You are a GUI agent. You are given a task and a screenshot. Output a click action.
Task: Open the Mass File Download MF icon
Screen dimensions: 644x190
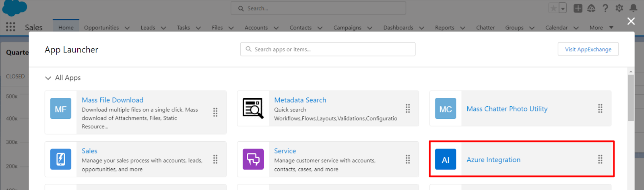[x=61, y=109]
